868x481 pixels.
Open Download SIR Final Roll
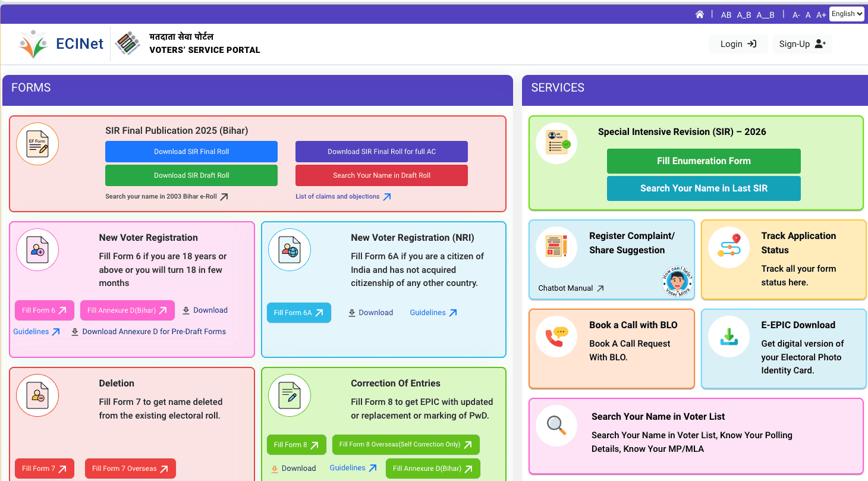click(x=191, y=152)
